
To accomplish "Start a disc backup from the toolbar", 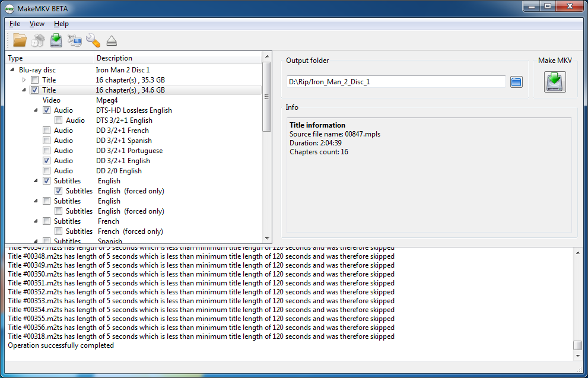I will coord(56,40).
